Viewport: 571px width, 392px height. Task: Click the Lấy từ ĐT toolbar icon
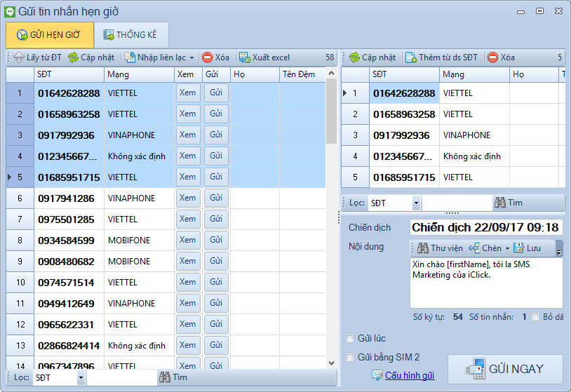point(18,58)
